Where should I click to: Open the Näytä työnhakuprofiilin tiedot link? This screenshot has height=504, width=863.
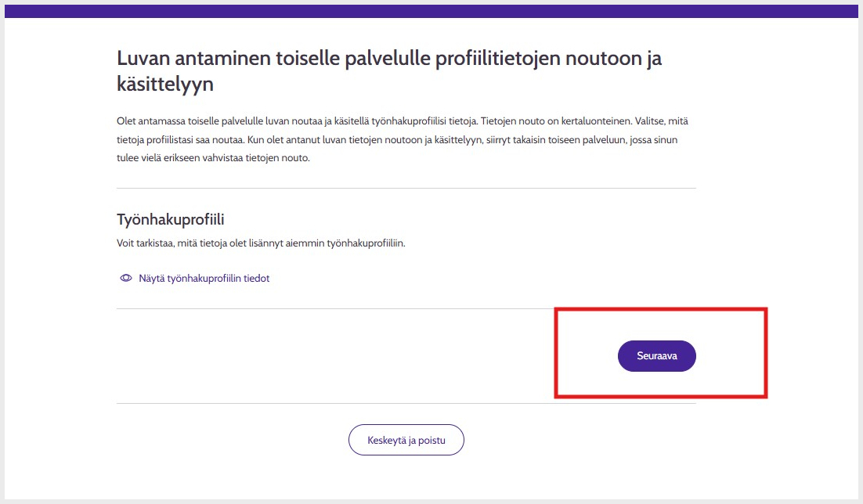(x=204, y=279)
